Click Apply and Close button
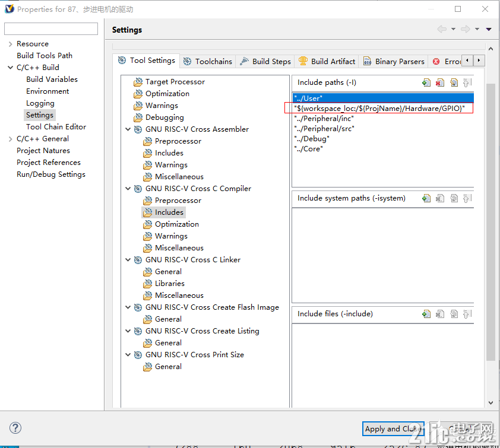Viewport: 500px width, 448px height. coord(393,429)
